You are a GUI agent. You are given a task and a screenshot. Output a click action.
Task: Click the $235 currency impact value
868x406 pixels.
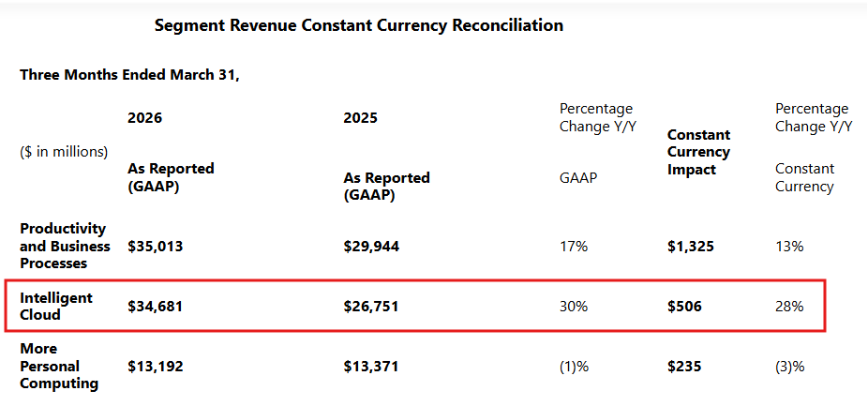click(684, 366)
